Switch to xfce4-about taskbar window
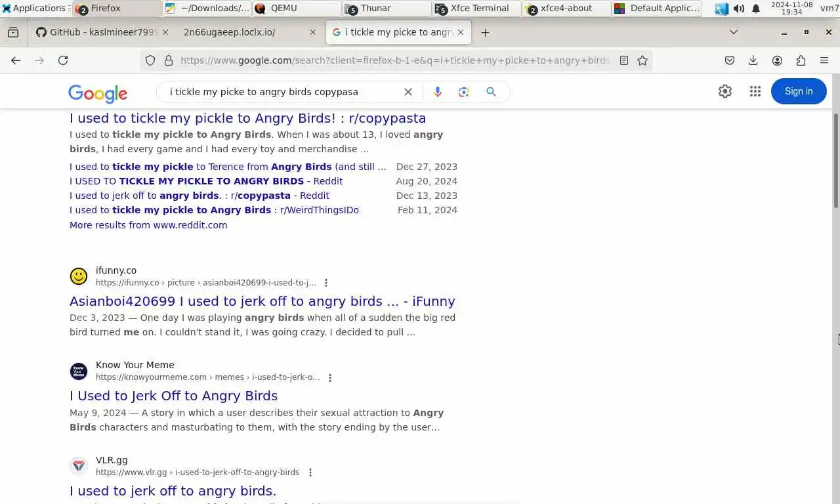840x504 pixels. 566,8
